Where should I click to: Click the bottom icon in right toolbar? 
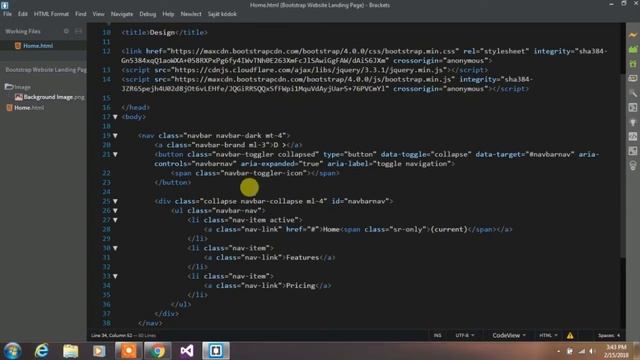coord(633,165)
